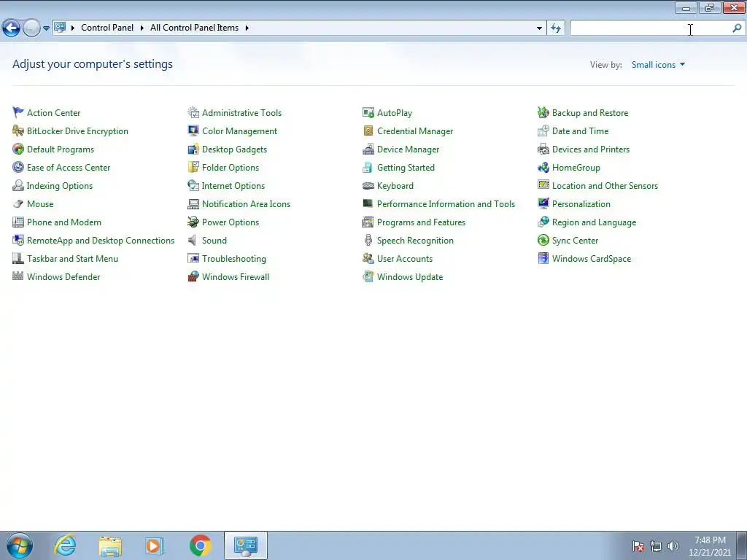Open the Power Options icon

pos(193,222)
